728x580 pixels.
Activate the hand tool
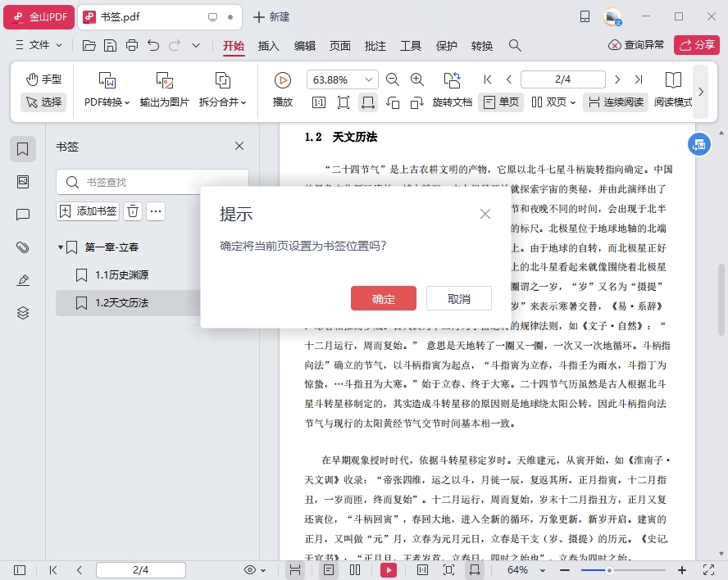pyautogui.click(x=43, y=79)
